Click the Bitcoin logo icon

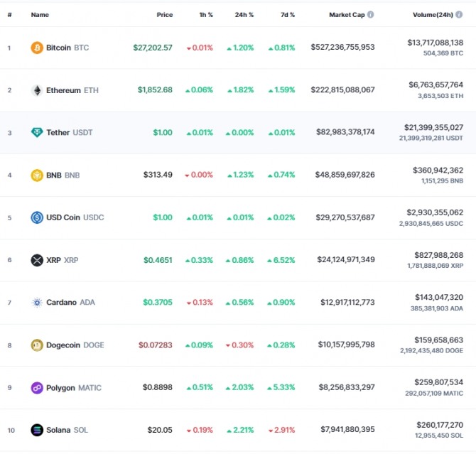coord(37,48)
